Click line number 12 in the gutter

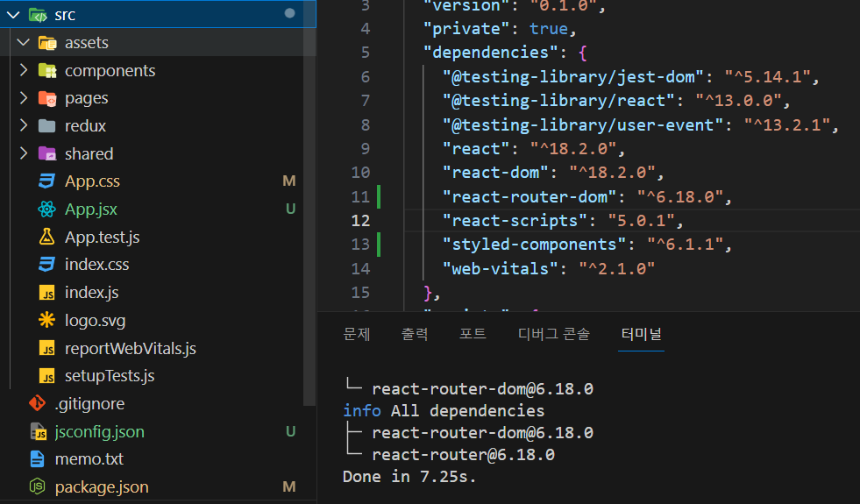click(x=360, y=221)
